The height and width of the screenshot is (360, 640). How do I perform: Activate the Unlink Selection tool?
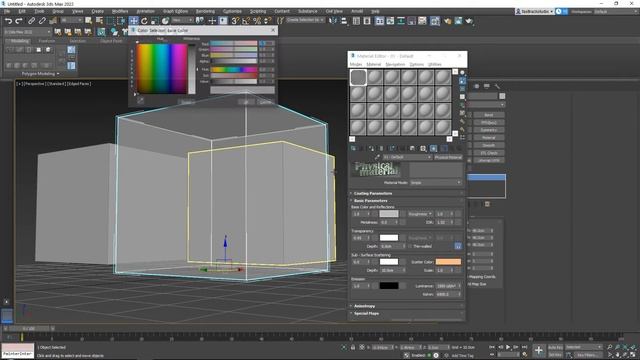[42, 21]
